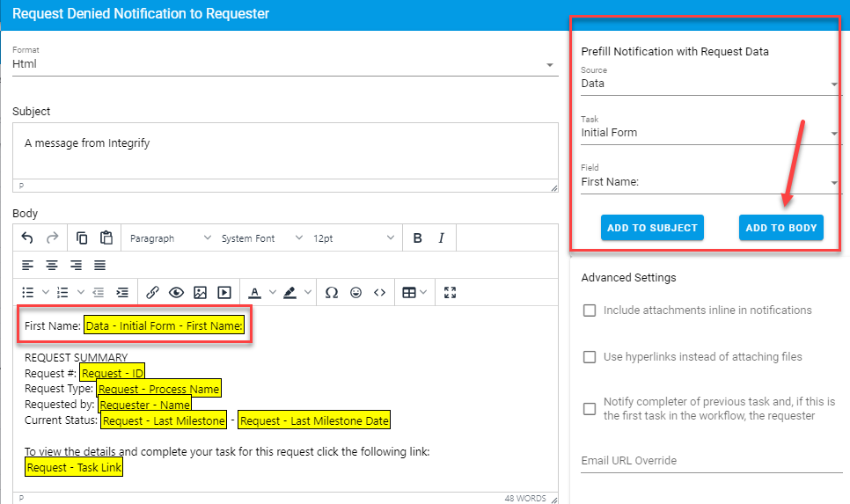The image size is (850, 504).
Task: Toggle bold formatting in the body editor
Action: click(418, 238)
